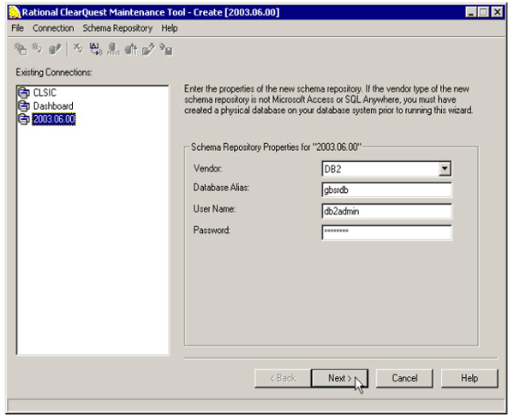Click the Dashboard connection icon
The width and height of the screenshot is (514, 420).
coord(24,106)
